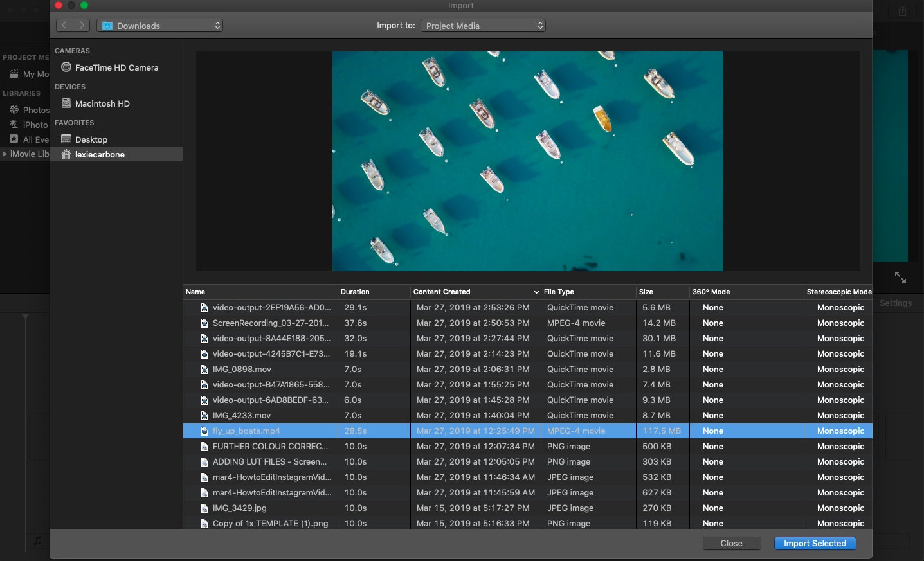
Task: Open Settings in the iMovie timeline
Action: 896,303
